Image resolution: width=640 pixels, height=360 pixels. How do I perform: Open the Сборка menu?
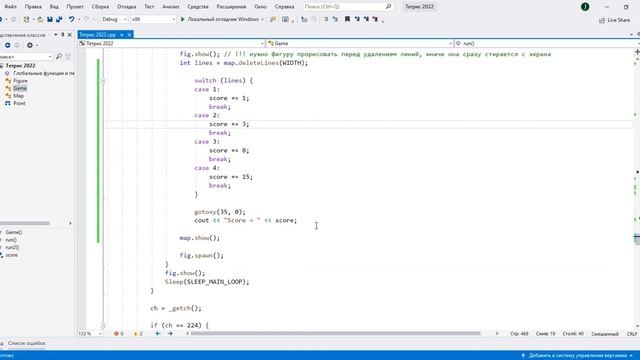100,7
